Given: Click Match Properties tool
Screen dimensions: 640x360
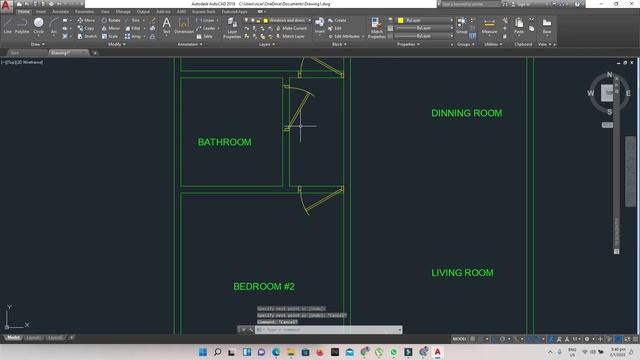Looking at the screenshot, I should click(376, 28).
